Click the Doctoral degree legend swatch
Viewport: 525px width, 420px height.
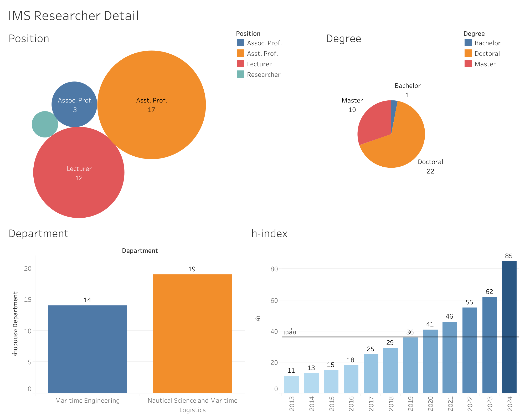tap(468, 53)
